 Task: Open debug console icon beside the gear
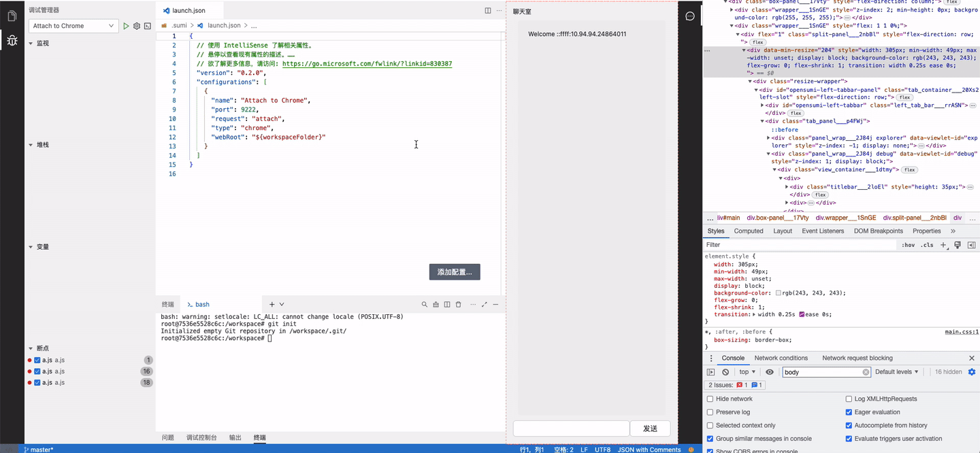coord(148,26)
